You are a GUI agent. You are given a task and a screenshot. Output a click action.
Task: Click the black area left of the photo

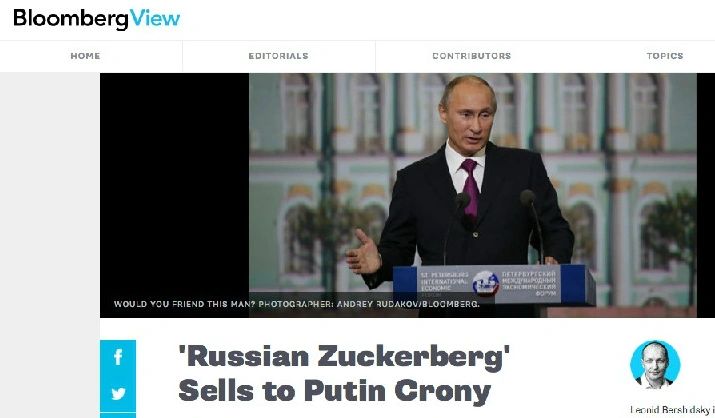pos(175,182)
